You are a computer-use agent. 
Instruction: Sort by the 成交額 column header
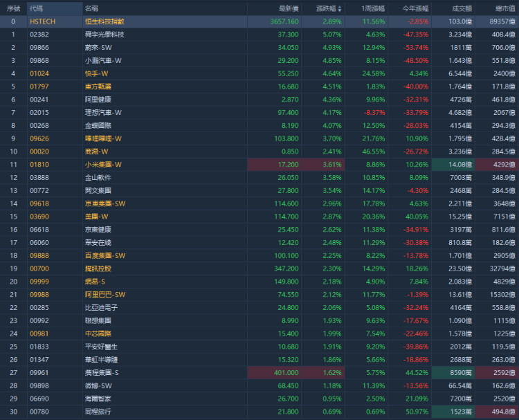[x=462, y=8]
